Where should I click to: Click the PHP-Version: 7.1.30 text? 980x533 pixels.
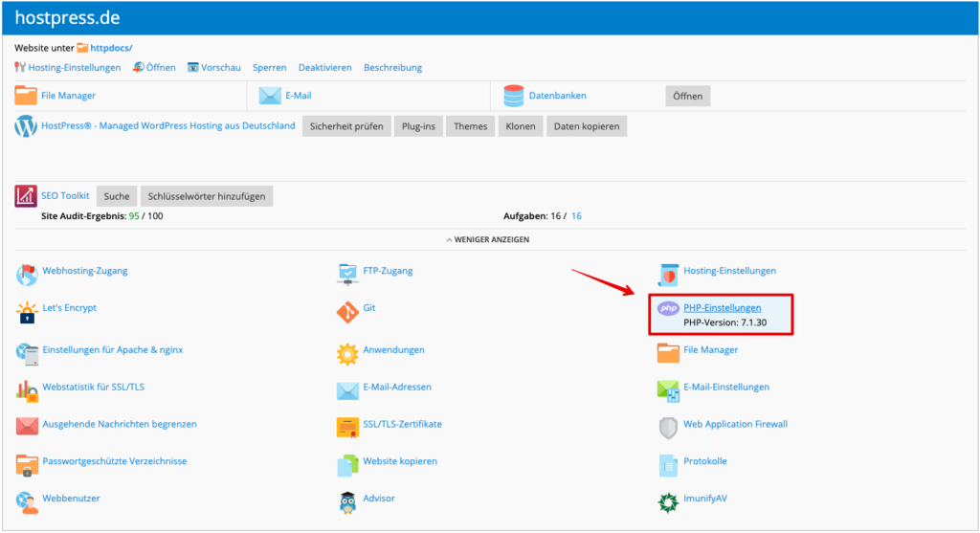(725, 322)
